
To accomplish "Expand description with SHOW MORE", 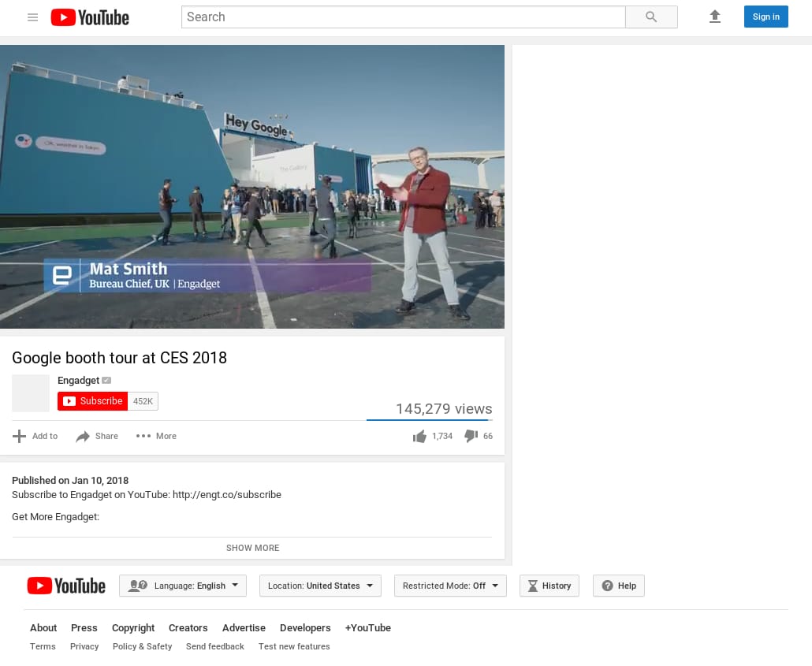I will coord(253,548).
